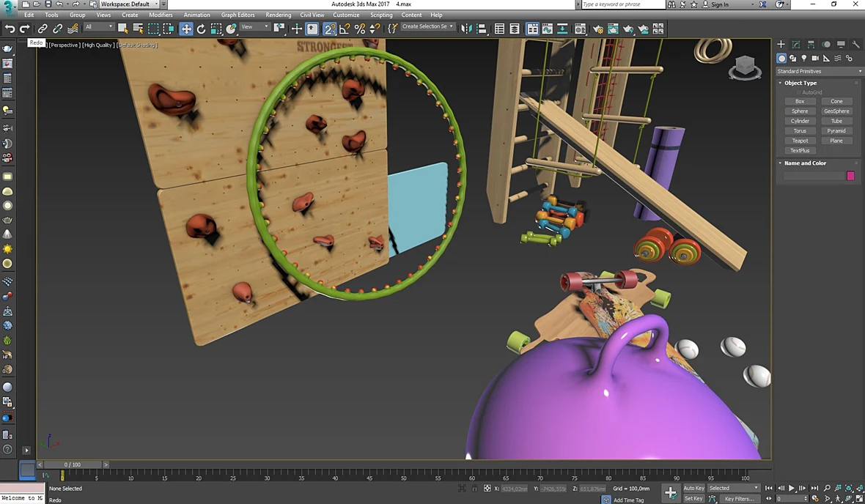Click the Add Time Tag label
Screen dimensions: 865x504
coord(628,500)
